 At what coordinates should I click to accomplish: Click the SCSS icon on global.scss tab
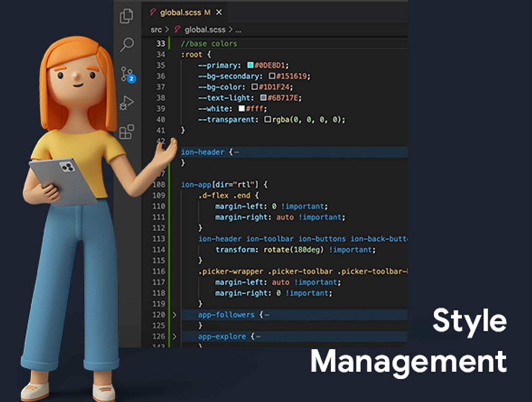coord(153,12)
